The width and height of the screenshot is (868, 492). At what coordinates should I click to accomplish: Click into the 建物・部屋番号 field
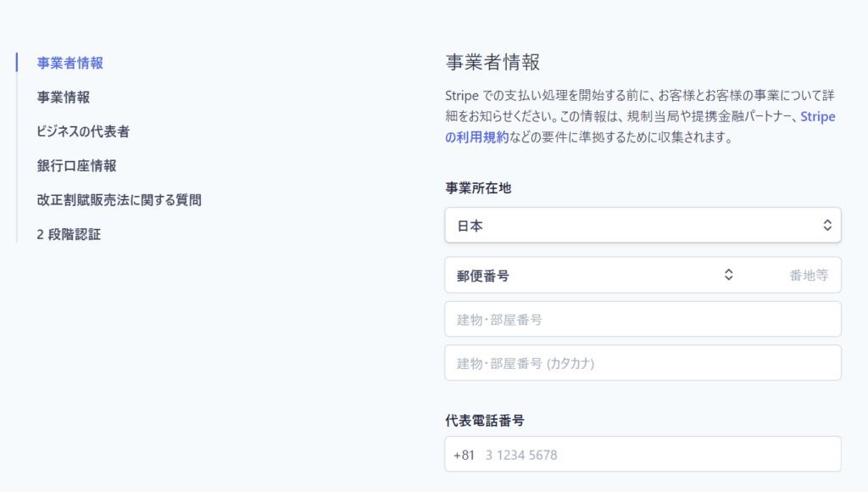[x=643, y=319]
